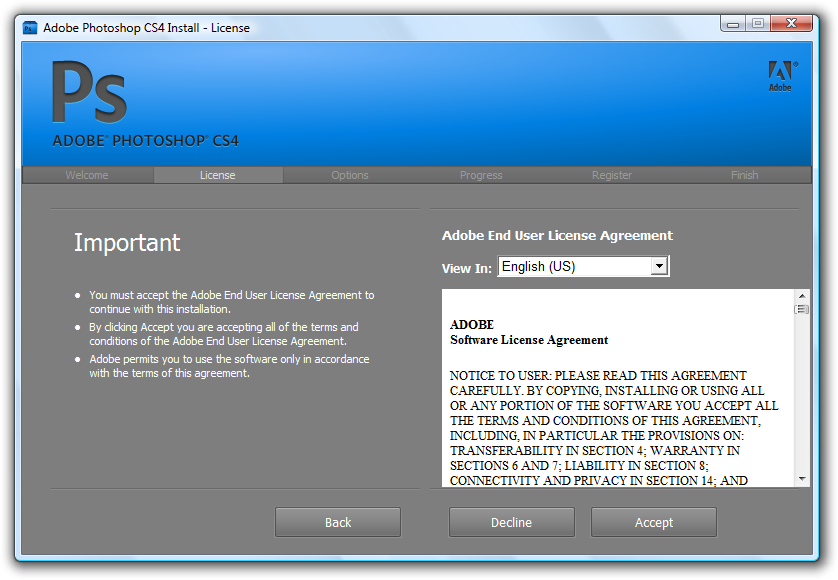Click the bold "ADOBE" heading in license text
The height and width of the screenshot is (580, 838).
(472, 324)
